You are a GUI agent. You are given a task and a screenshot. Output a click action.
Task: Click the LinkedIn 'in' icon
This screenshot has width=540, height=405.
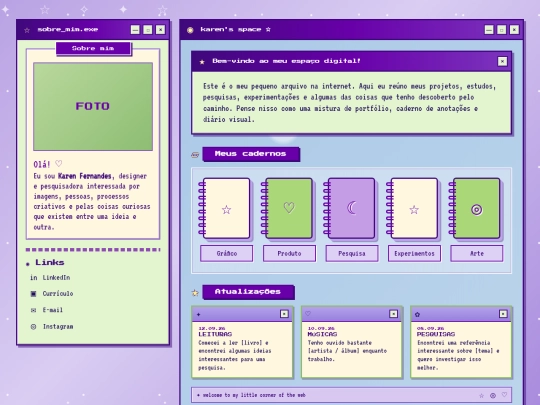(33, 278)
